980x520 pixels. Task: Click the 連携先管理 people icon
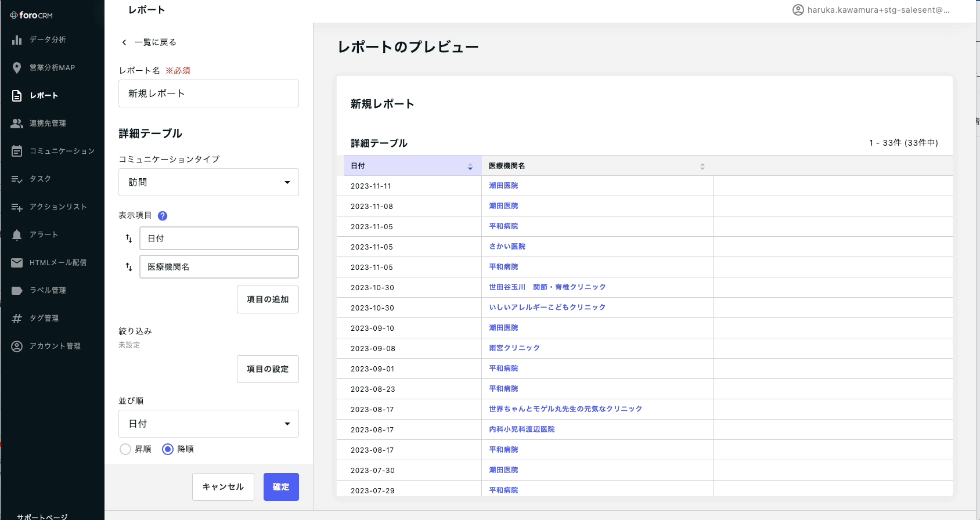pyautogui.click(x=17, y=123)
